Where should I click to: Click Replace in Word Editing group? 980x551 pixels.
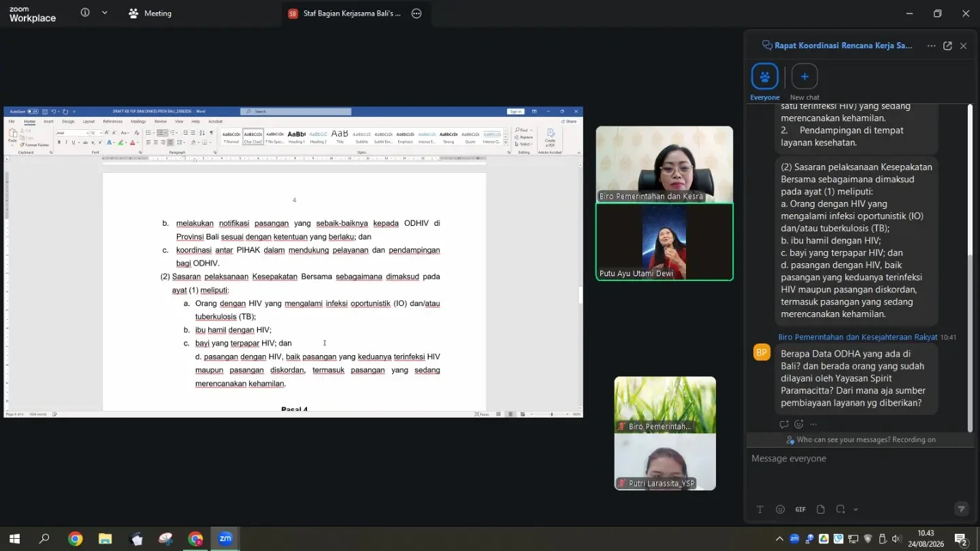525,137
